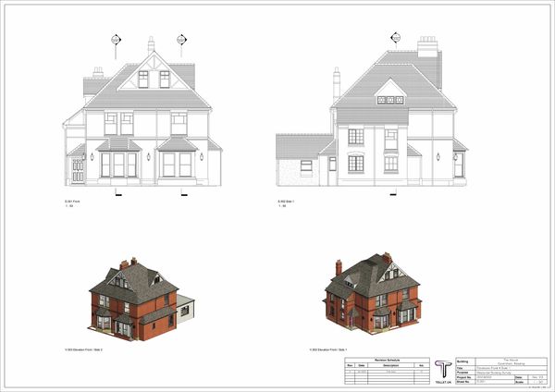The image size is (555, 392).
Task: Click the 'Project No' label in title block
Action: tap(463, 377)
